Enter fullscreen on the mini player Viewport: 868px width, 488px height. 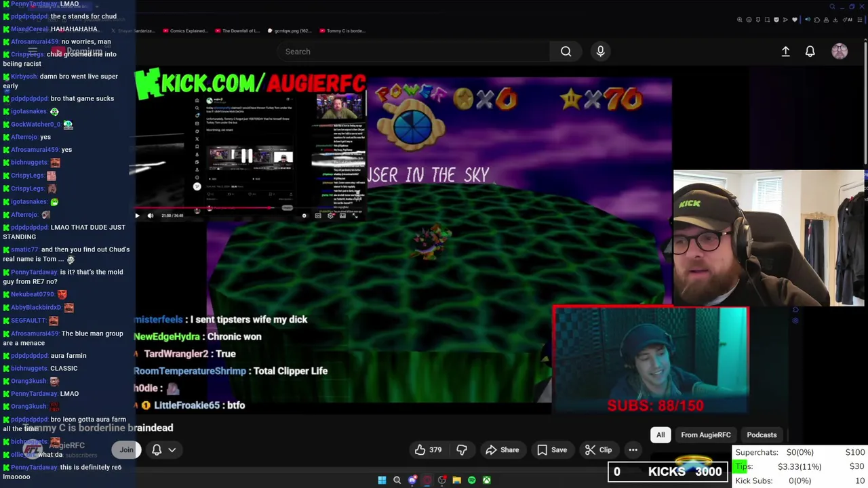click(355, 216)
